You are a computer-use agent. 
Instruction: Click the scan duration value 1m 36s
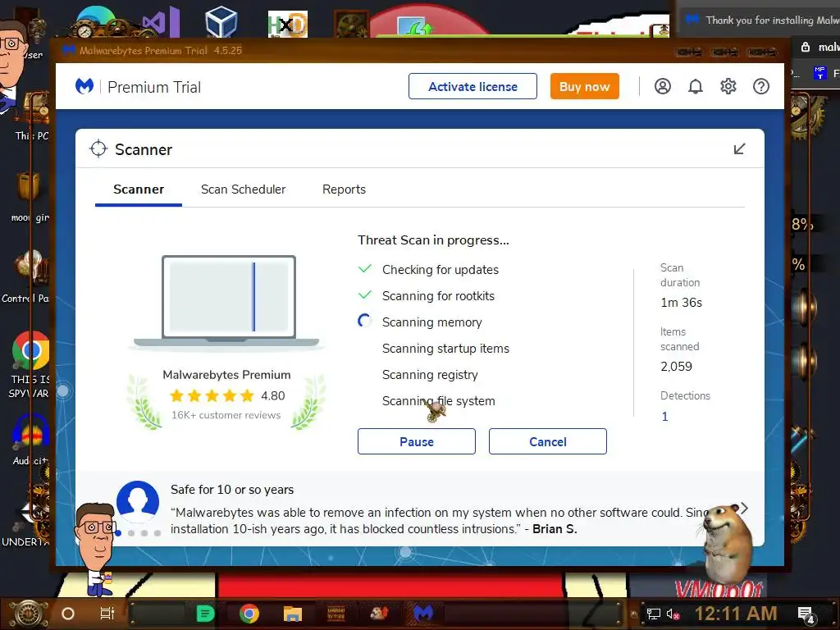[x=682, y=303]
